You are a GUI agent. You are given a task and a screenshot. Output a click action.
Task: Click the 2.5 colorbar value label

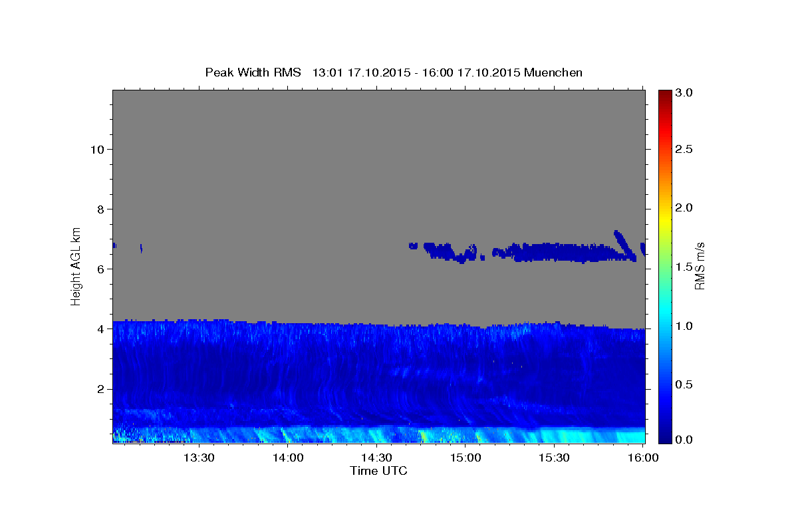pos(684,149)
